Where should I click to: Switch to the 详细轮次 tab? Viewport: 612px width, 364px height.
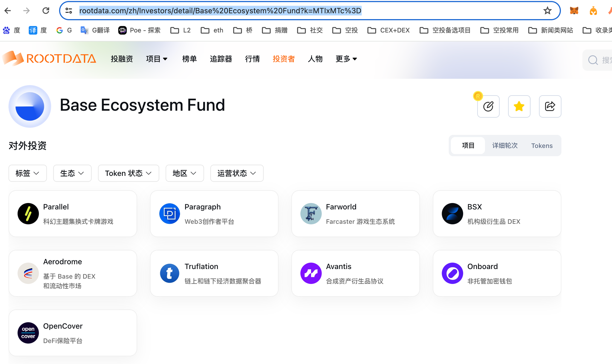click(505, 145)
